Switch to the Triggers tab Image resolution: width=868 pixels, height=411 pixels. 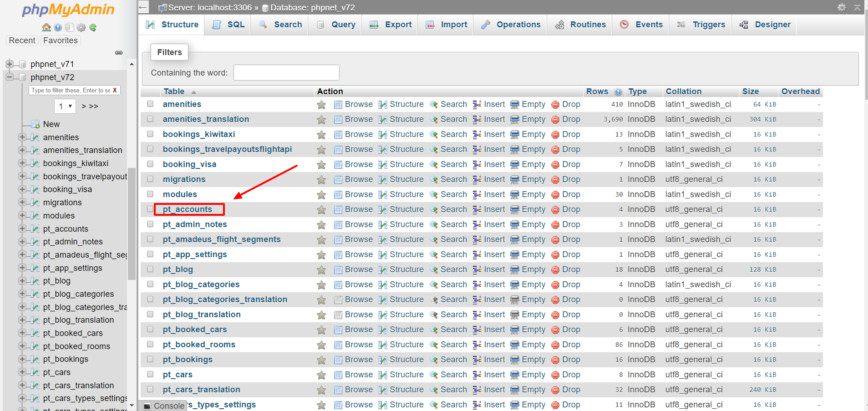[701, 25]
